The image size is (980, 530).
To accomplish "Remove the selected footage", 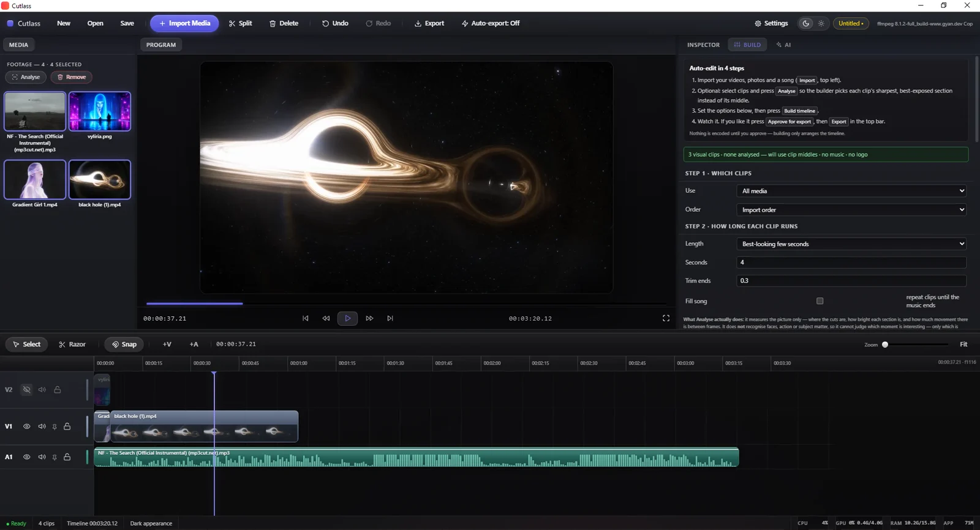I will click(x=72, y=77).
